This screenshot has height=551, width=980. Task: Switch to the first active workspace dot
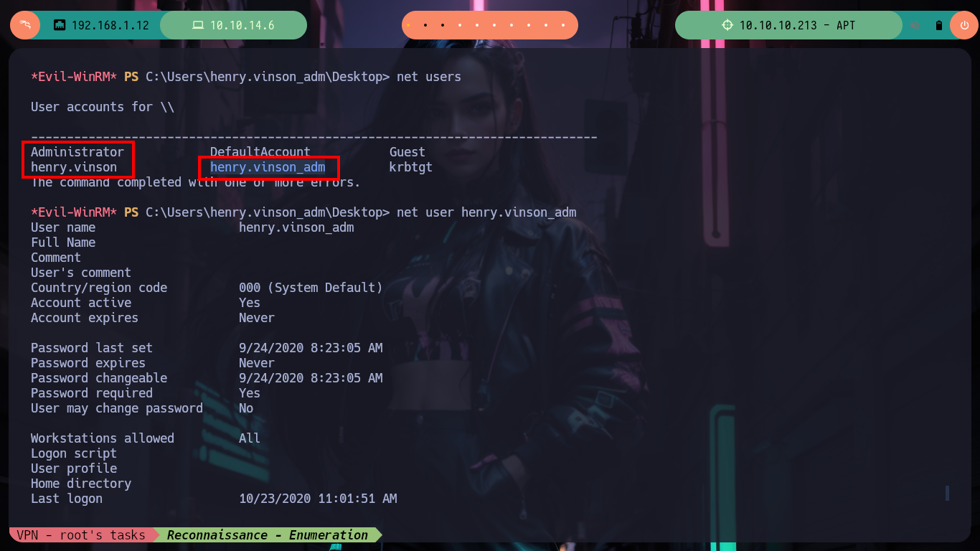[408, 25]
